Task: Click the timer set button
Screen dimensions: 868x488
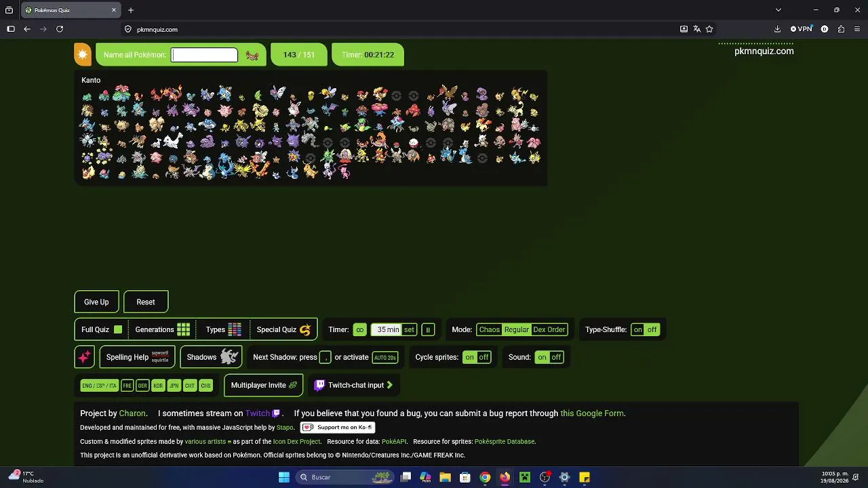Action: pos(409,330)
